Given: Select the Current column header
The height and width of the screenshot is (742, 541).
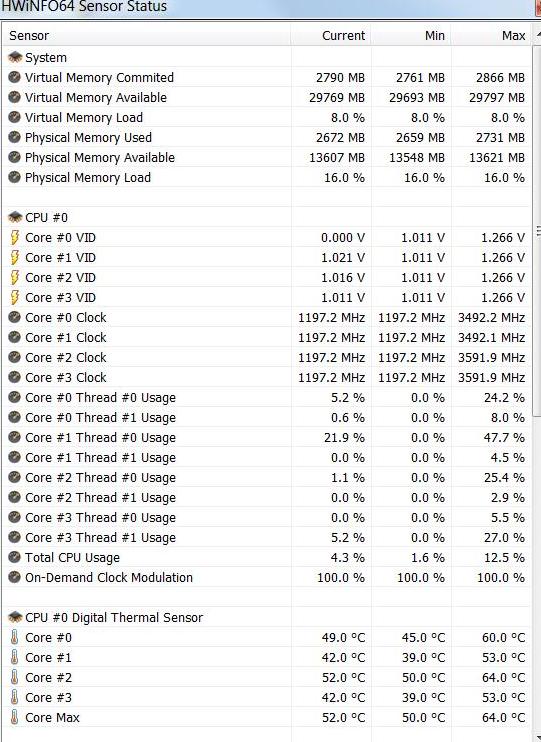Looking at the screenshot, I should click(x=331, y=35).
